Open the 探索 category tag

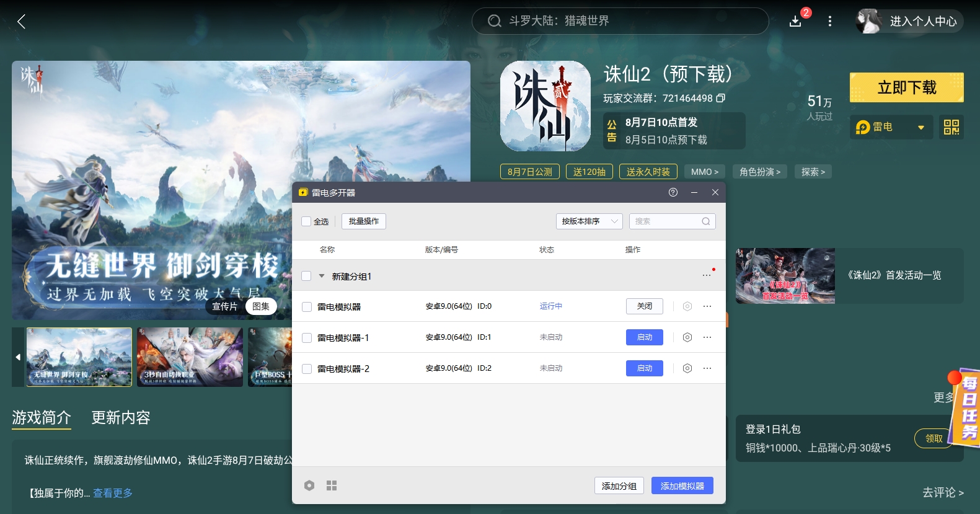[x=813, y=172]
